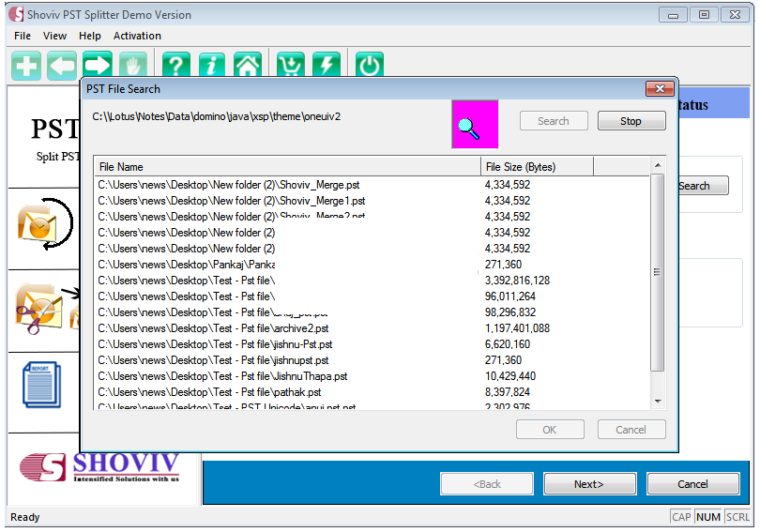Click the Next> wizard button
The height and width of the screenshot is (532, 760).
[590, 484]
